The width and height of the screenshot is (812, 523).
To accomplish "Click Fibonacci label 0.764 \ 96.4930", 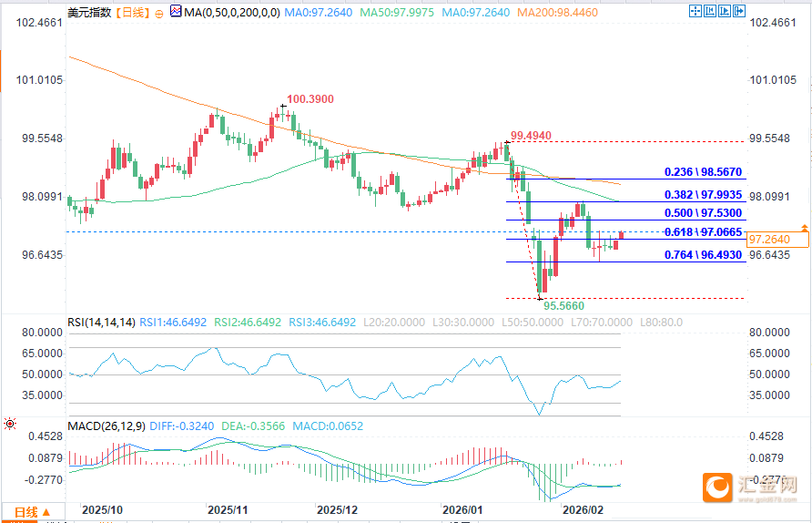I will pos(704,255).
